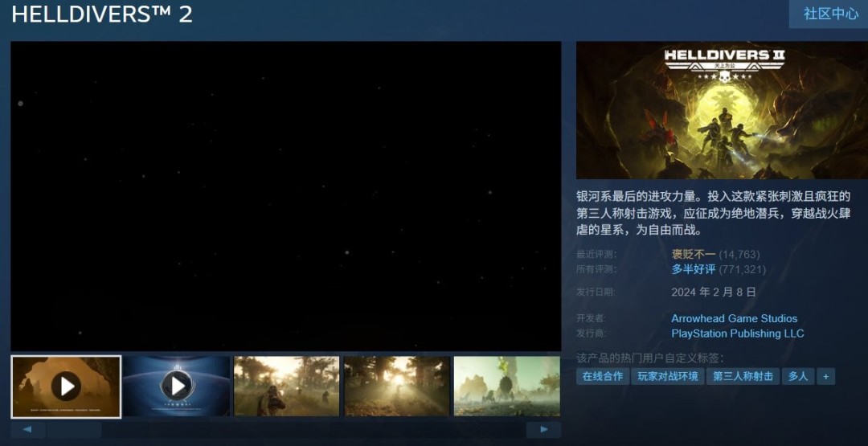Open recent reviews rated 褒贬不一
This screenshot has height=446, width=868.
693,254
